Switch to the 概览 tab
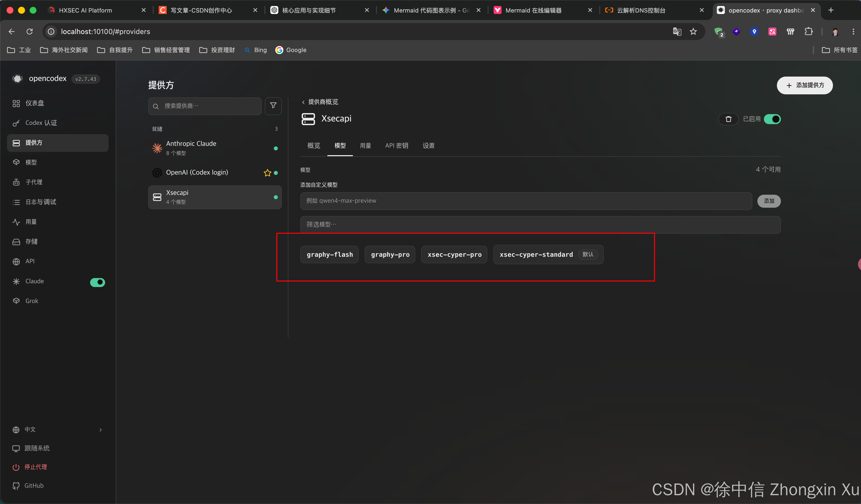The height and width of the screenshot is (504, 861). [314, 146]
